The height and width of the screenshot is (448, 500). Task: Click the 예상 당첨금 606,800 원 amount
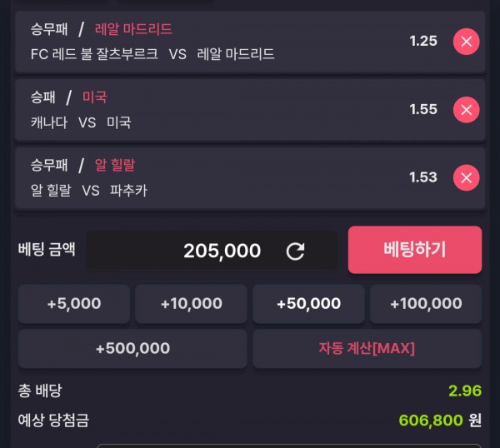(x=440, y=421)
